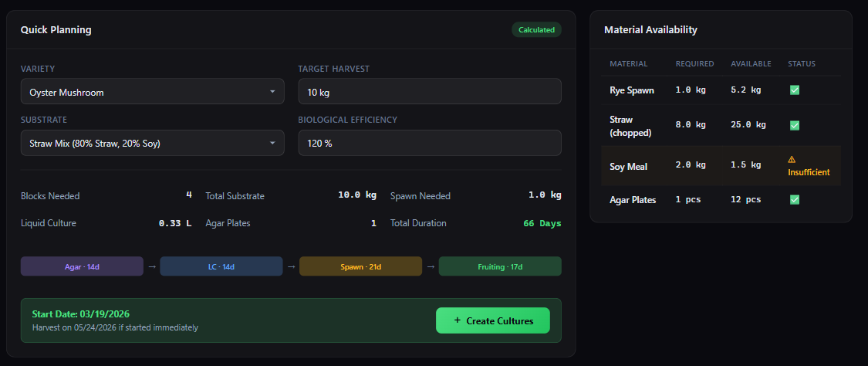Click the Rye Spawn green checkmark status
This screenshot has height=366, width=868.
[x=794, y=90]
